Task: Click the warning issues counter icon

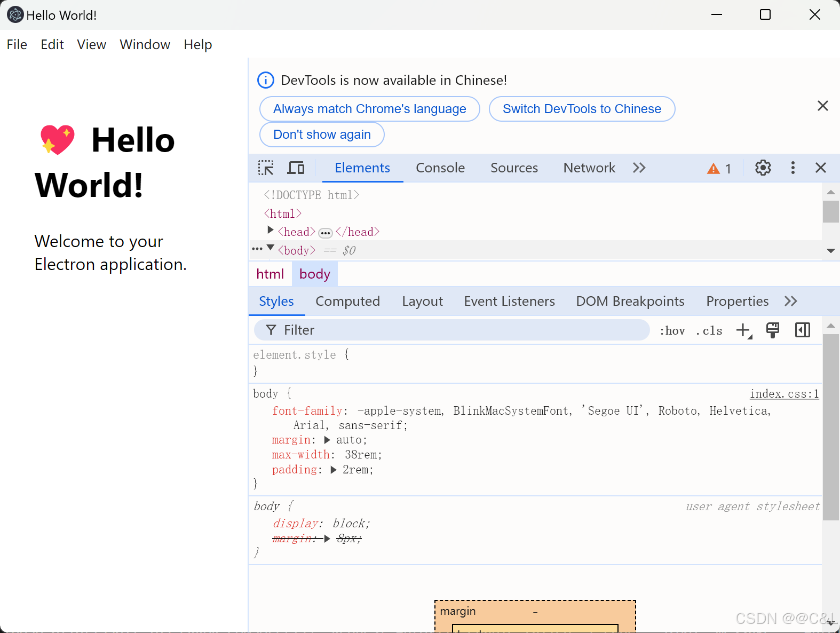Action: tap(719, 169)
